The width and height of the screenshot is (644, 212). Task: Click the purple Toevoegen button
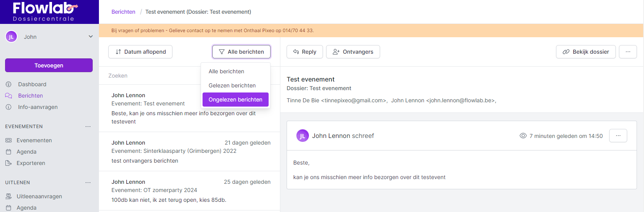pos(49,65)
